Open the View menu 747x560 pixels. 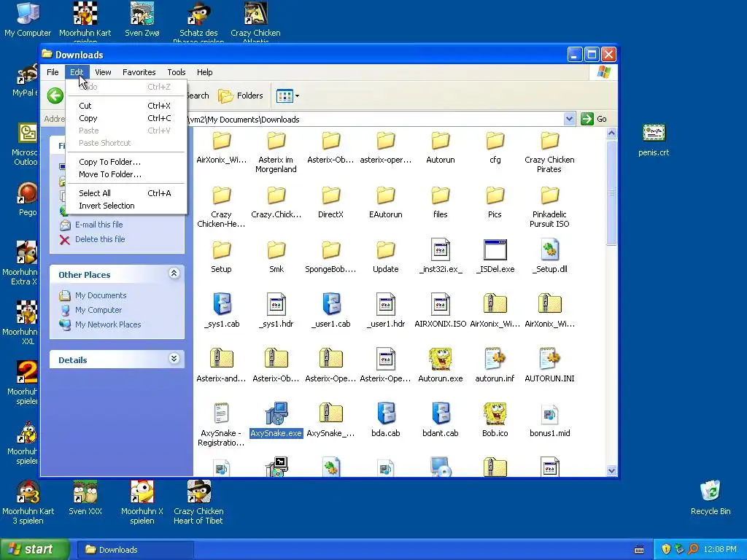tap(103, 72)
